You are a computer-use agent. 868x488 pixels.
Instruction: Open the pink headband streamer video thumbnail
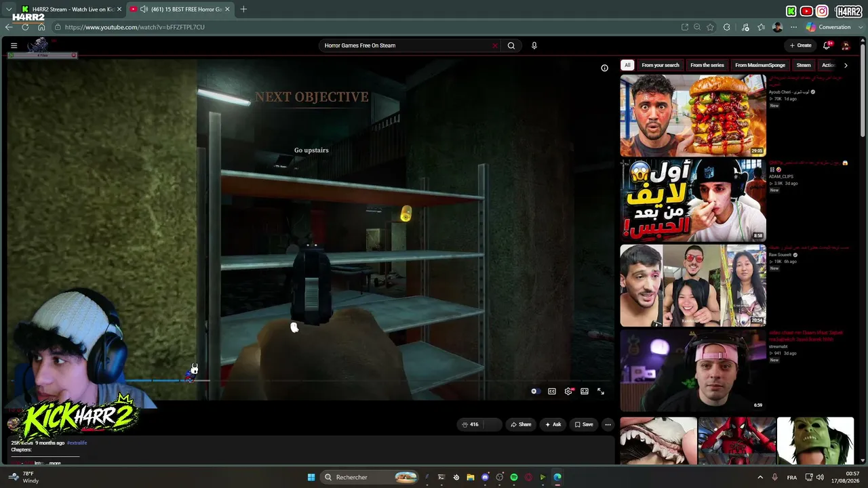pos(693,370)
